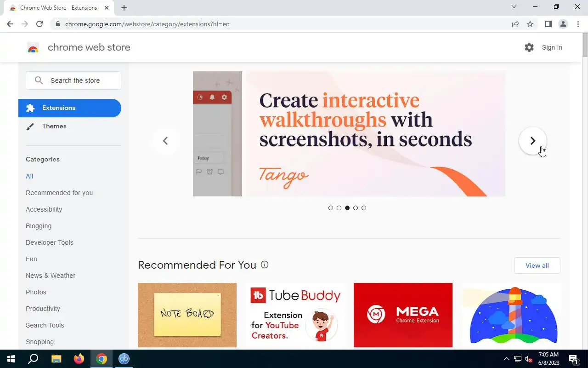Open the notification center icon
The height and width of the screenshot is (368, 588).
(x=573, y=359)
